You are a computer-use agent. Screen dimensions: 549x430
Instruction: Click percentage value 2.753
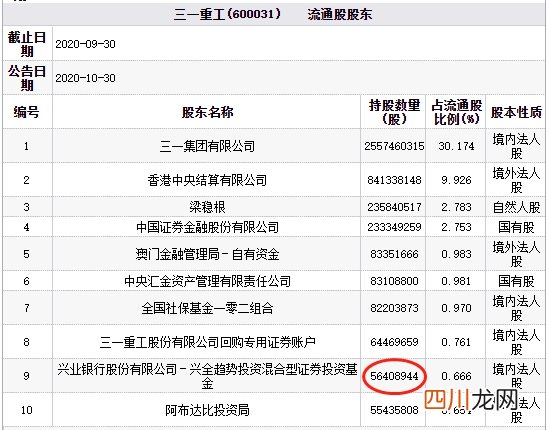point(456,227)
